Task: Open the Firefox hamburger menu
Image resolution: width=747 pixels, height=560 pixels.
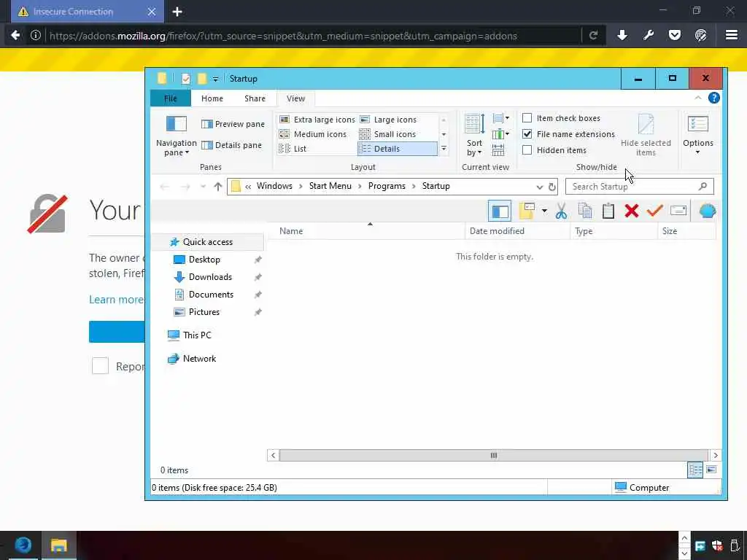Action: (731, 35)
